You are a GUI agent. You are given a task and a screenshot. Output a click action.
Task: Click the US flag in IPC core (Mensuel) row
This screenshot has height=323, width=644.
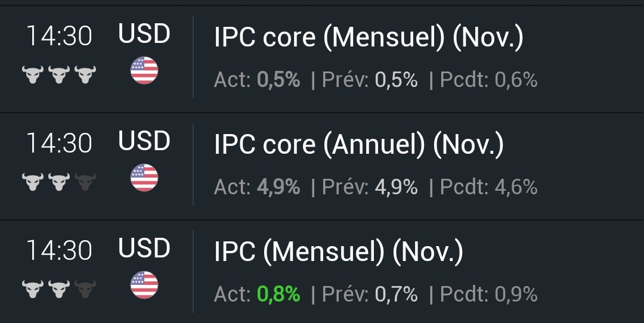pyautogui.click(x=144, y=70)
